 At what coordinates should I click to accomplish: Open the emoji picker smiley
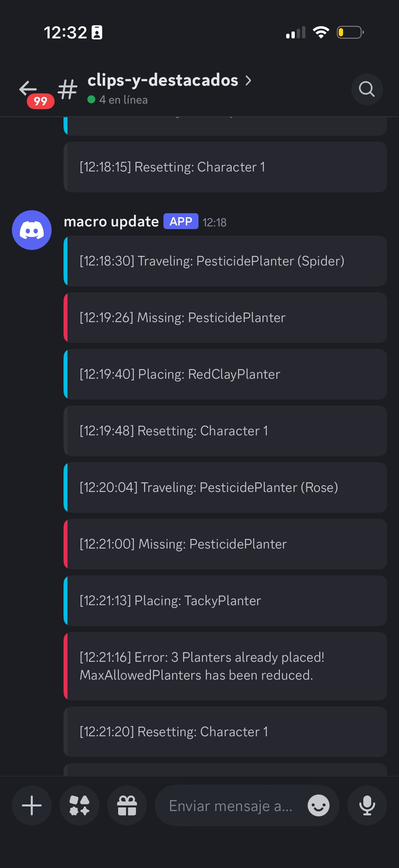318,805
